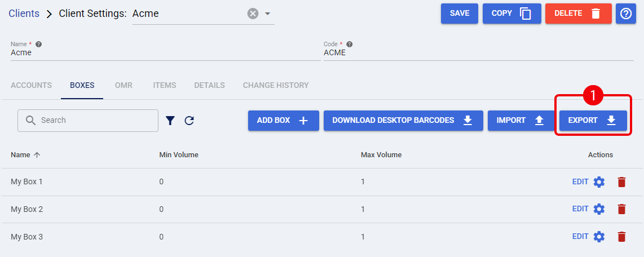The width and height of the screenshot is (644, 257).
Task: Open settings gear for My Box 2
Action: [599, 210]
